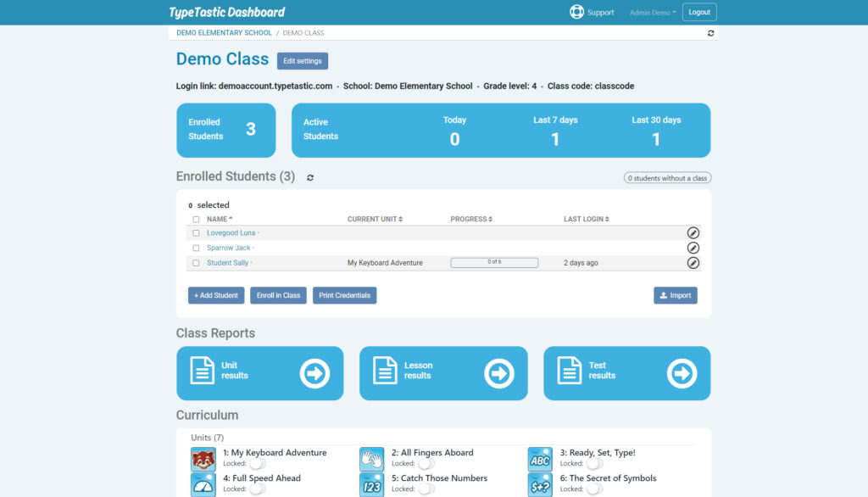
Task: Click the Edit settings button
Action: click(x=303, y=61)
